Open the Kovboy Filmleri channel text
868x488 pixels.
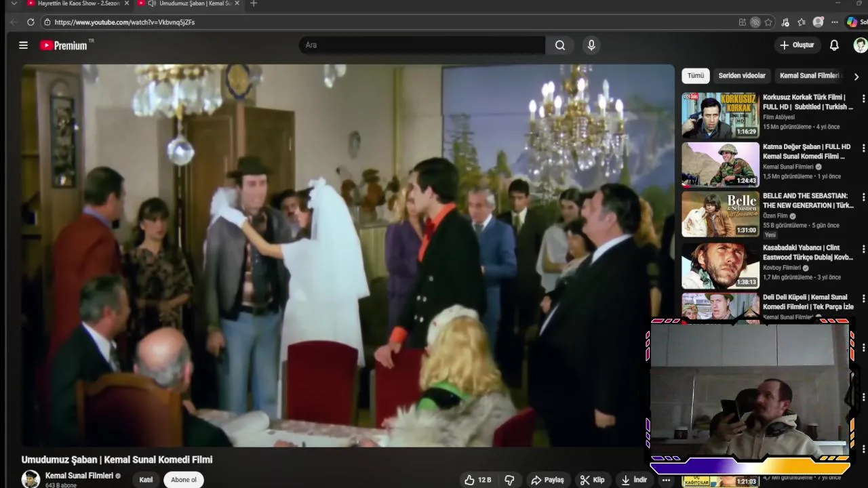click(x=782, y=268)
